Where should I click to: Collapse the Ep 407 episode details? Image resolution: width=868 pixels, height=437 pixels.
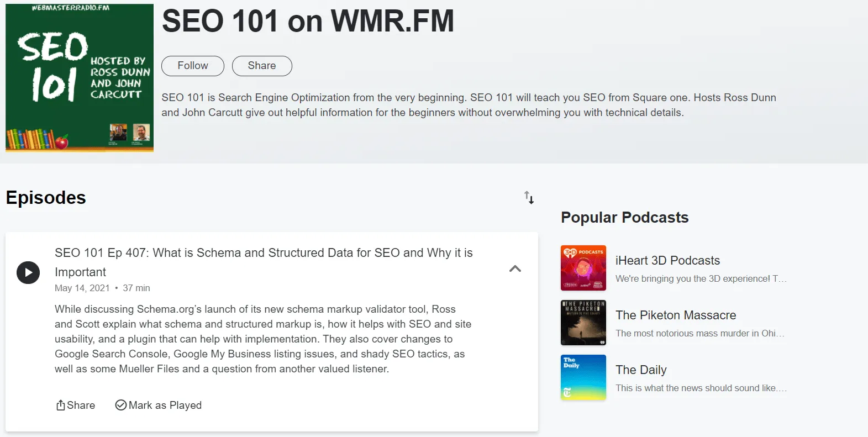515,269
